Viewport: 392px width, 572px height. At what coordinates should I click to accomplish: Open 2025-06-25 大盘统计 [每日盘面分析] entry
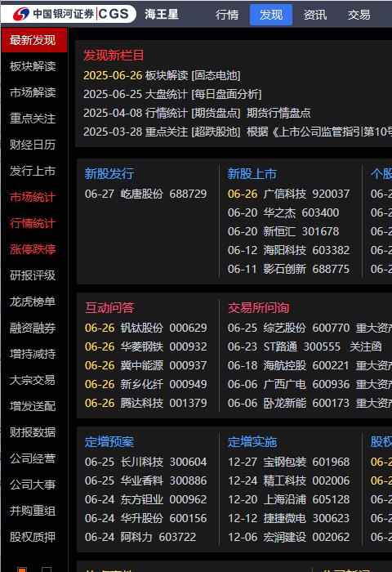click(x=172, y=95)
